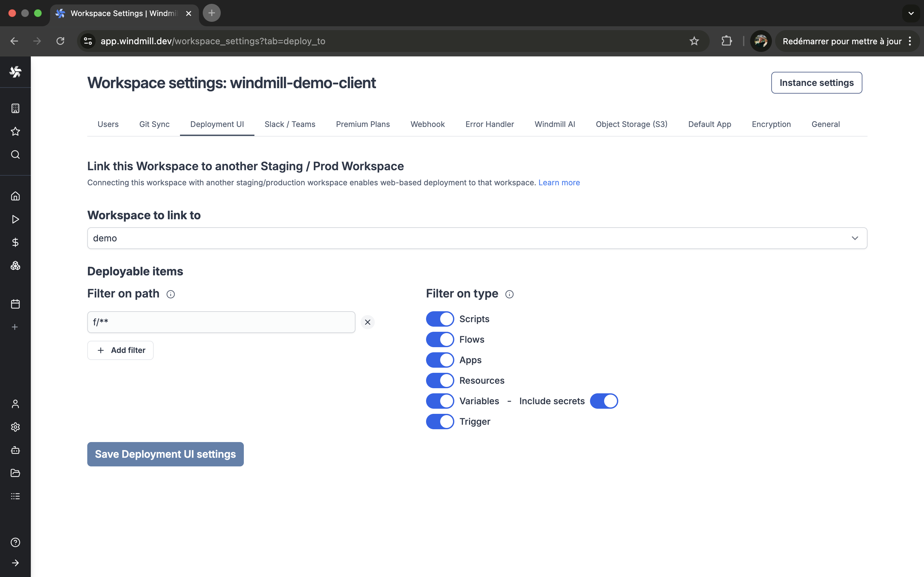924x577 pixels.
Task: Open the Home icon in sidebar
Action: pyautogui.click(x=15, y=196)
